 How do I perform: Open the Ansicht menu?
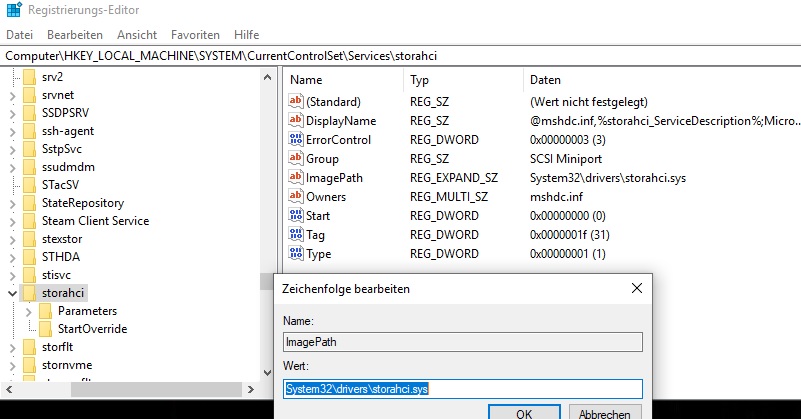[x=137, y=35]
